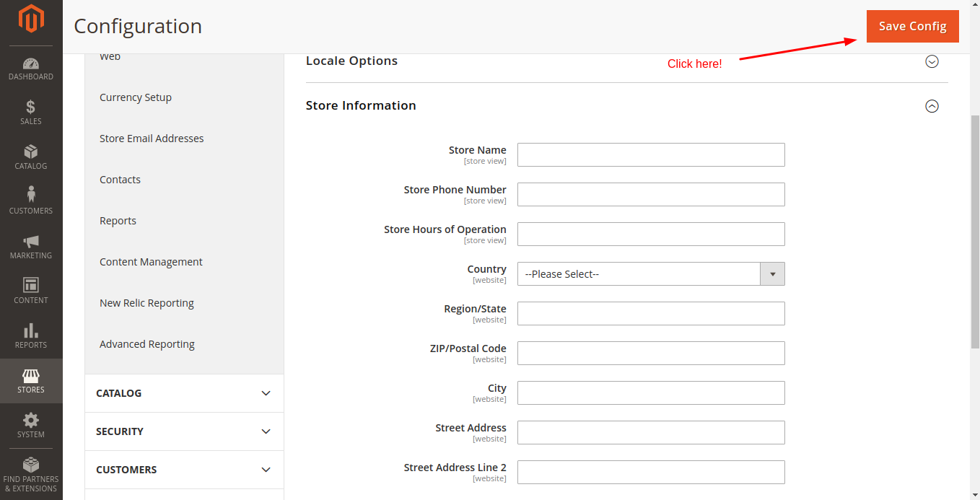980x500 pixels.
Task: Click the page vertical scrollbar
Action: pyautogui.click(x=975, y=231)
